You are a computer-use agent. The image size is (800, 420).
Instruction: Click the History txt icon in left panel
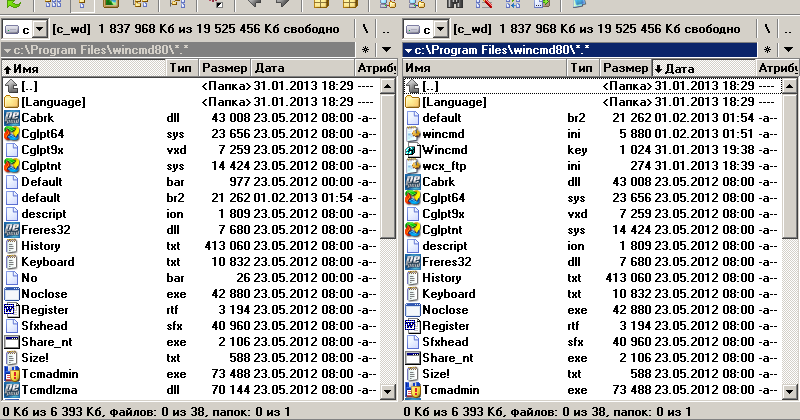[x=12, y=246]
